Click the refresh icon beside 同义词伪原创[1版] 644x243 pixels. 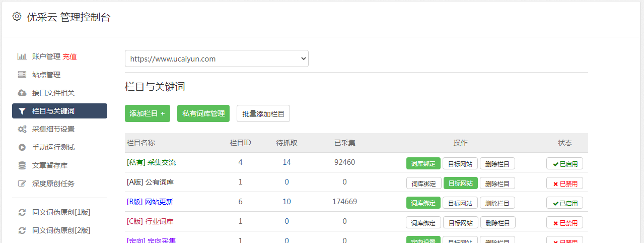coord(22,212)
